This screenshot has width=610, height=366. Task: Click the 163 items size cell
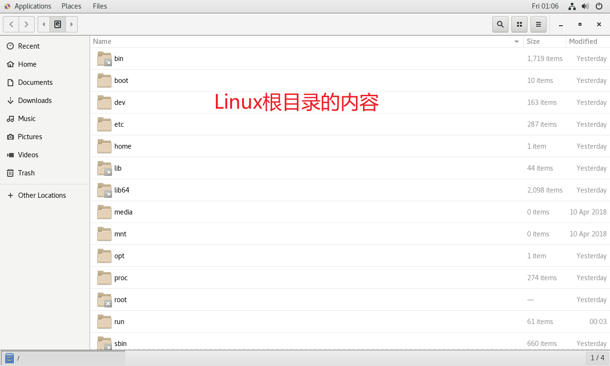point(542,102)
